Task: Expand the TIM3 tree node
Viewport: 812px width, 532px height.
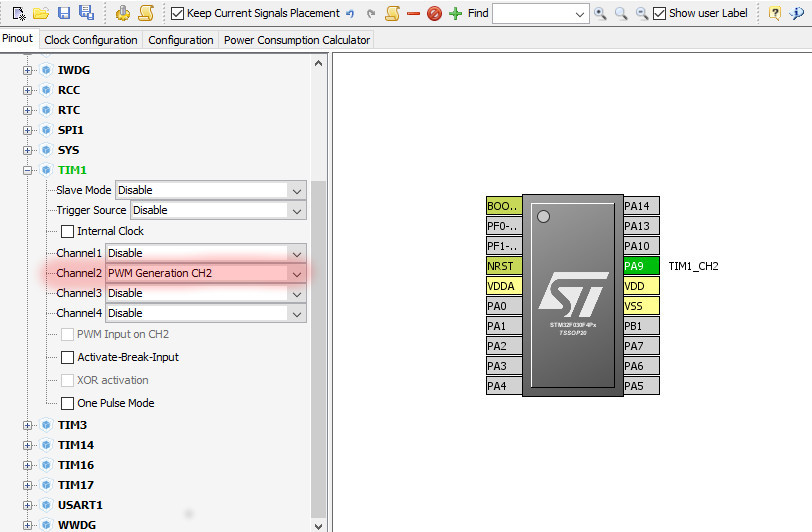Action: (x=27, y=425)
